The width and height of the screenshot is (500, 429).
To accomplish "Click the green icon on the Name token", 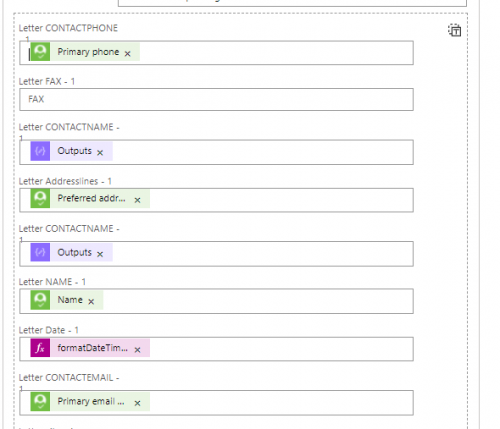I will tap(40, 300).
